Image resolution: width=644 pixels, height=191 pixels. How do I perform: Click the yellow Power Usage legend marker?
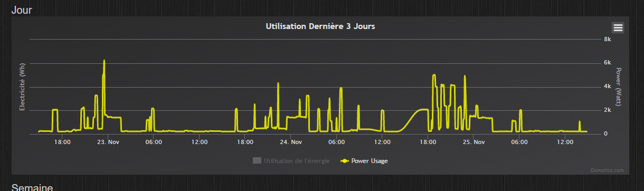[345, 161]
